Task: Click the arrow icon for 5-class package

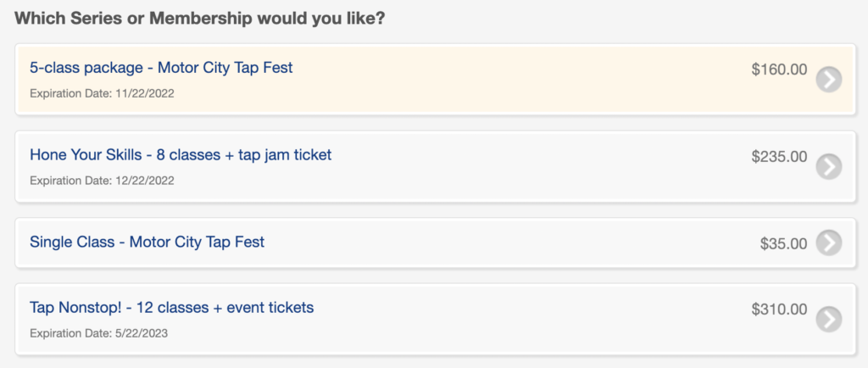Action: tap(829, 80)
